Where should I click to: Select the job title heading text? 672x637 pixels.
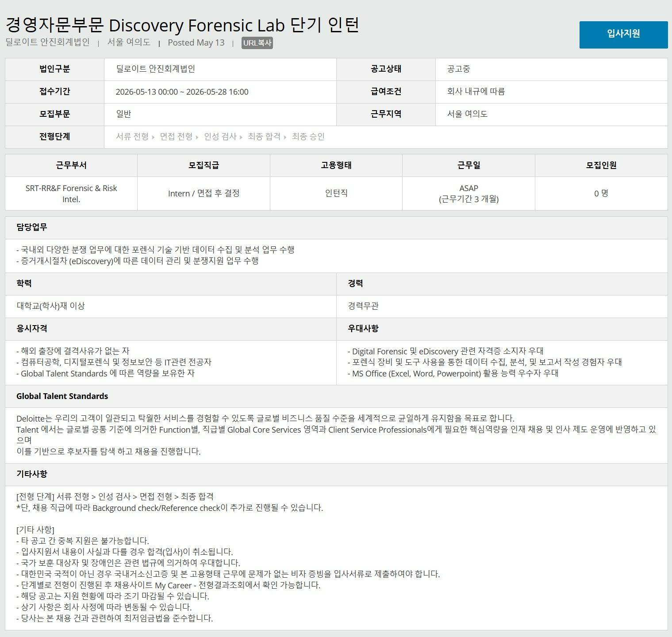pos(182,25)
